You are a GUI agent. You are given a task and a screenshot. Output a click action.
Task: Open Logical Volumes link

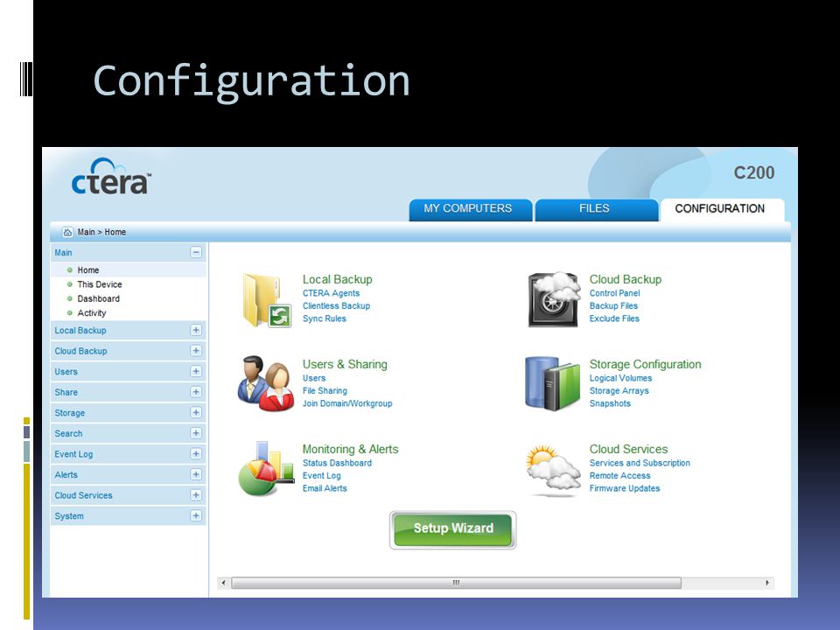(620, 378)
